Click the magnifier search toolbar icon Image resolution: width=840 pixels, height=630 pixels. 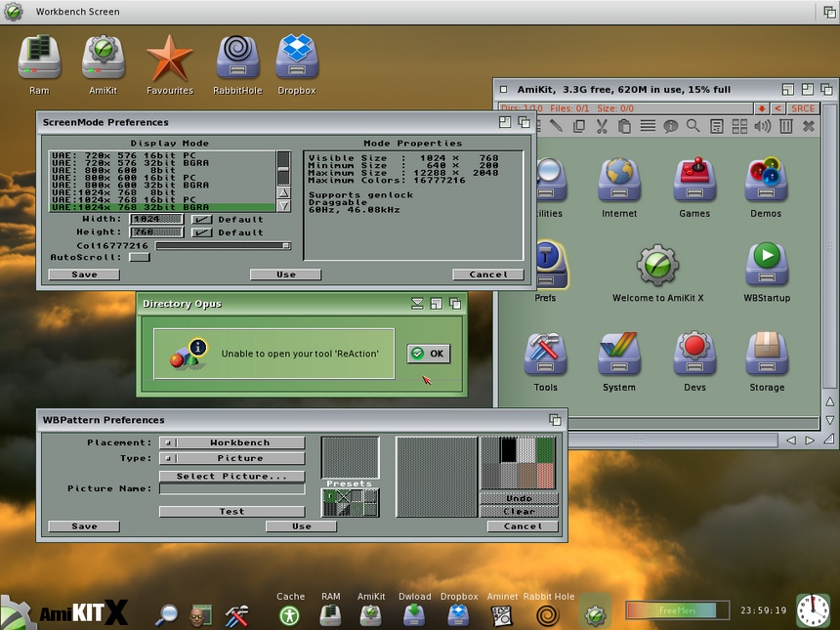point(693,126)
